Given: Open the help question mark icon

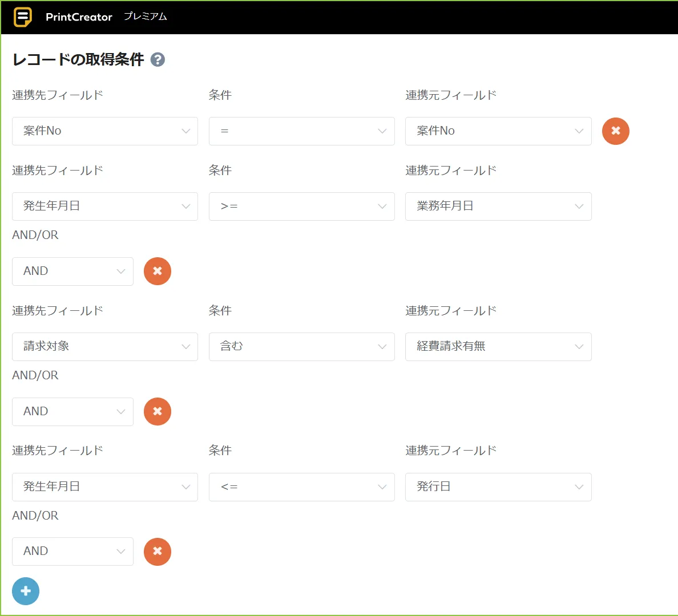Looking at the screenshot, I should coord(158,60).
